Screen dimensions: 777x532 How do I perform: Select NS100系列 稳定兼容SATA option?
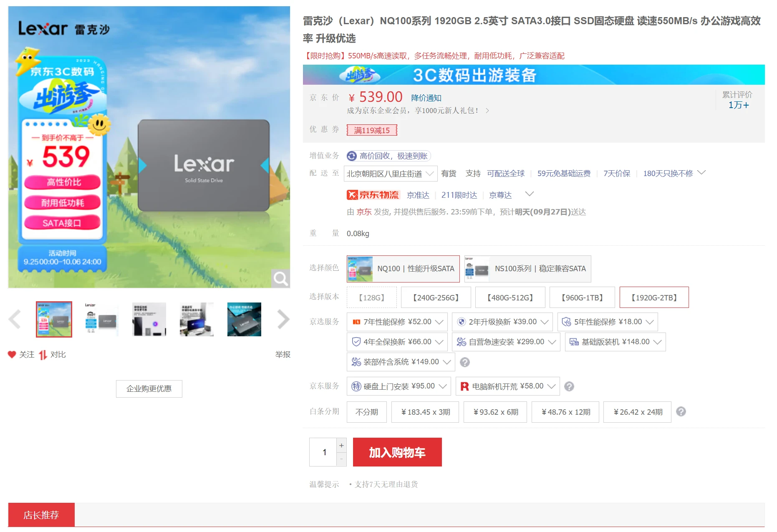point(527,269)
